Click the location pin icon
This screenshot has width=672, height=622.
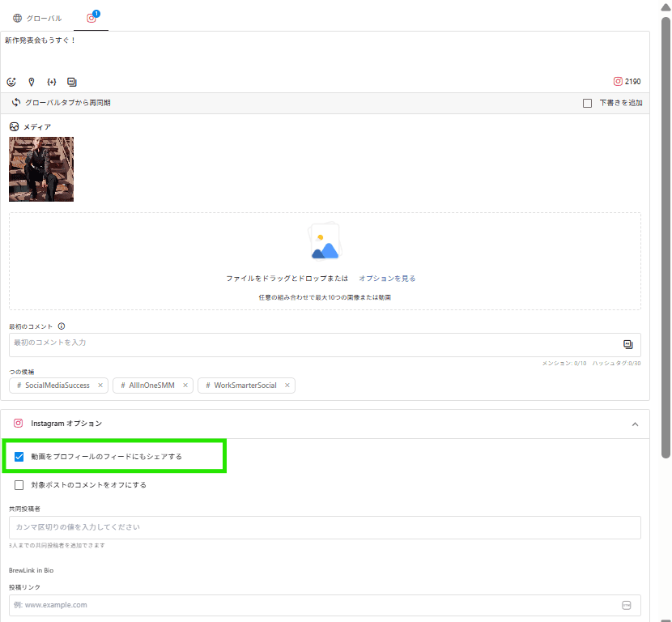[x=32, y=82]
